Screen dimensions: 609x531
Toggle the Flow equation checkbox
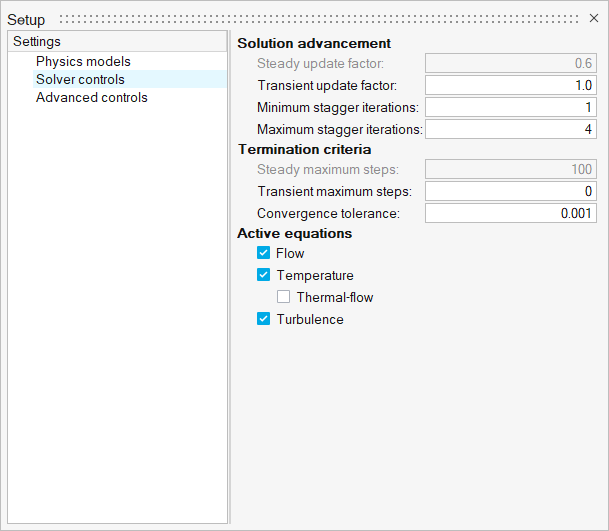coord(264,253)
